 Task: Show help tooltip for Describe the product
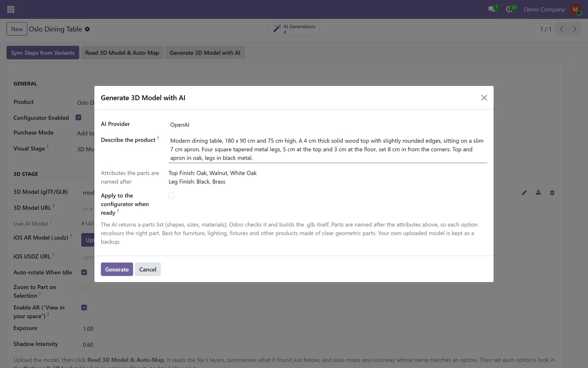point(158,138)
